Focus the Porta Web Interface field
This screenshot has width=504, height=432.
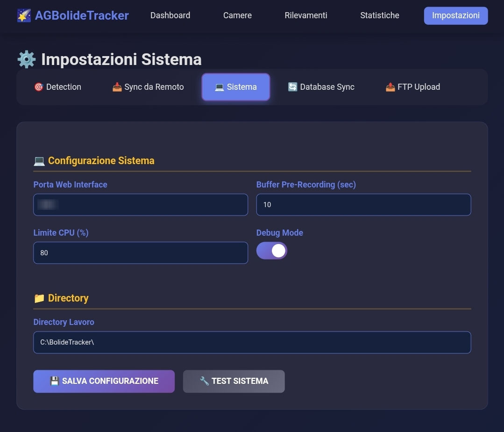click(141, 205)
